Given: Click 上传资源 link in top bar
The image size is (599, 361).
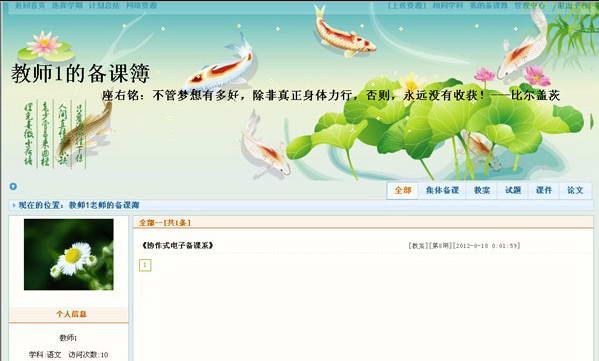Looking at the screenshot, I should tap(406, 5).
